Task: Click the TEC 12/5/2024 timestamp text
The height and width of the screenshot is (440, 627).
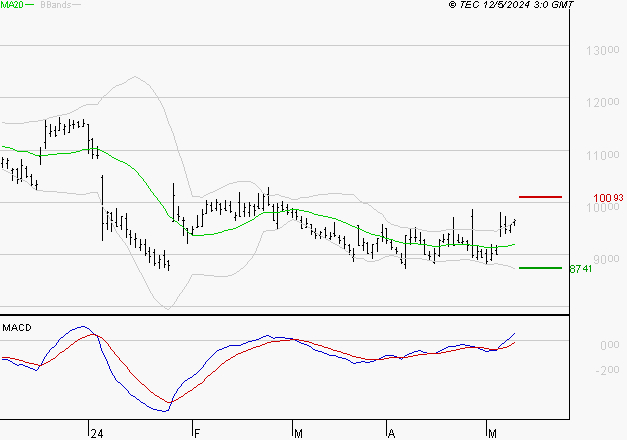Action: [x=511, y=5]
